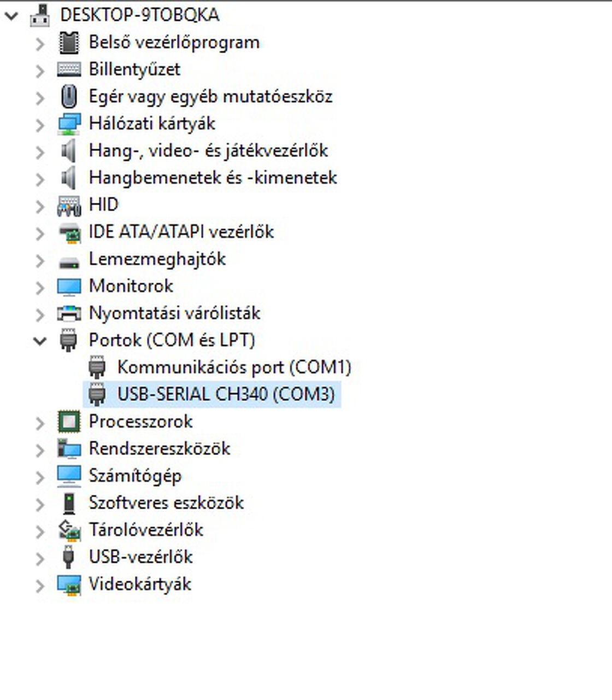Select the Szoftveres eszközök label

pyautogui.click(x=166, y=503)
